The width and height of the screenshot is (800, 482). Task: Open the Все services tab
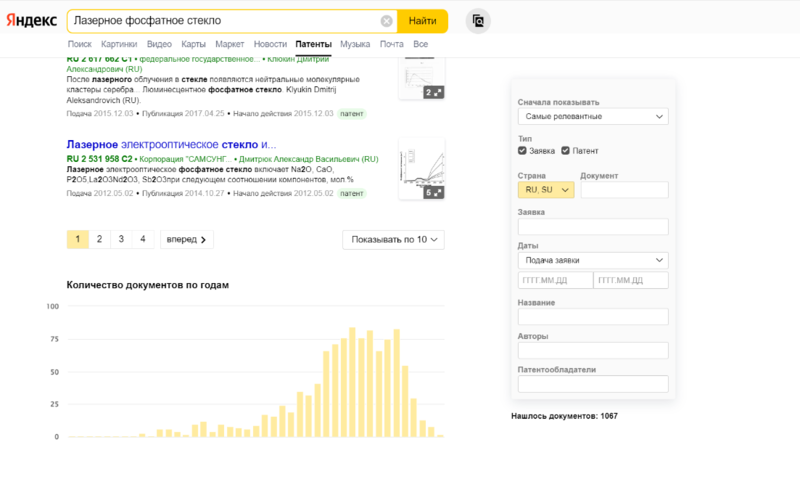[420, 44]
